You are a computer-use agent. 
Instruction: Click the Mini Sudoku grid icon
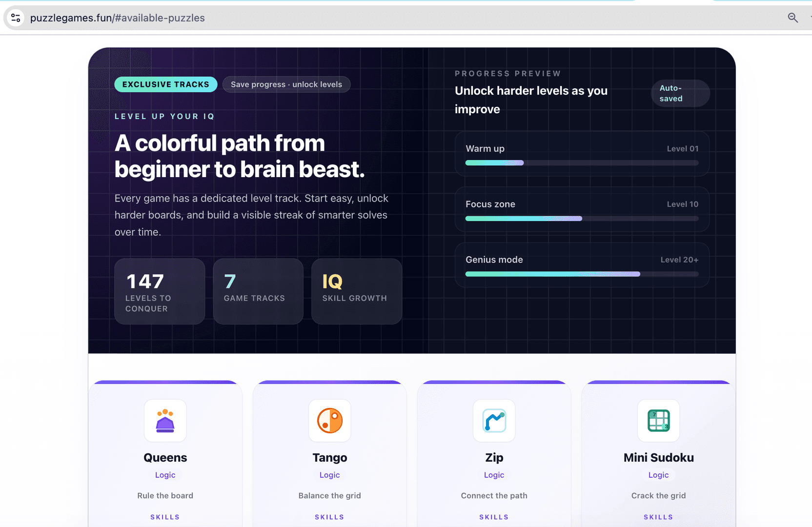pos(659,421)
